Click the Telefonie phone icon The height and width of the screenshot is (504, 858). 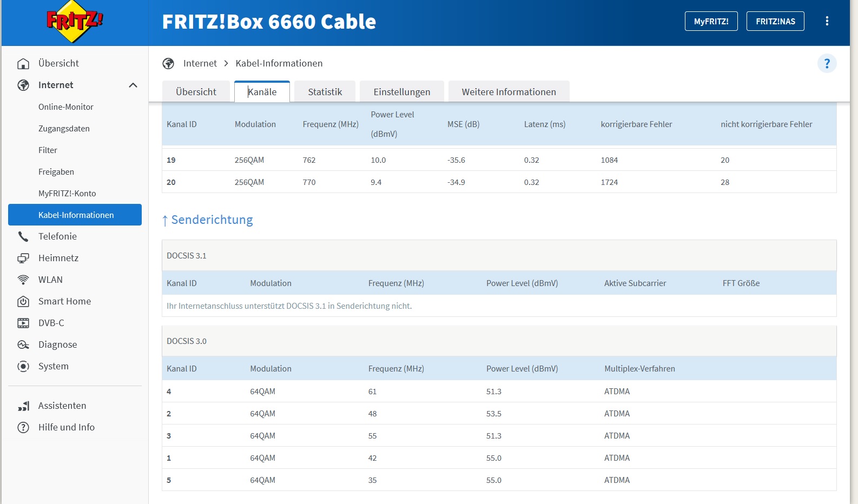click(23, 236)
